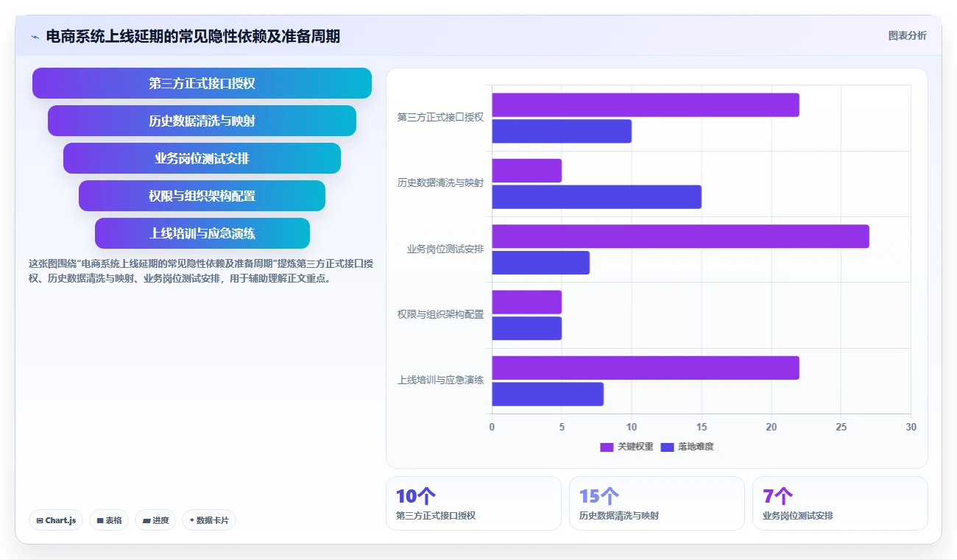
Task: Select the 上线培训与应急演练 funnel bar
Action: pyautogui.click(x=202, y=233)
